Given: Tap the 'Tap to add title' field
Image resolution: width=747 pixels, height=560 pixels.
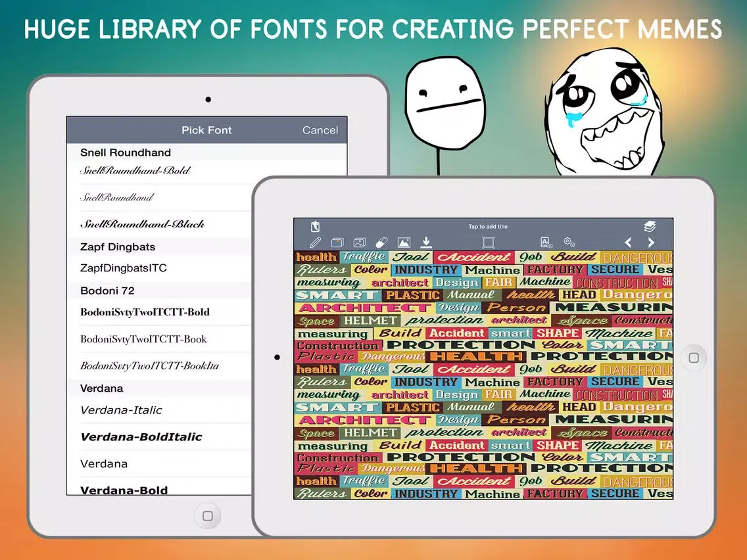Looking at the screenshot, I should tap(488, 227).
